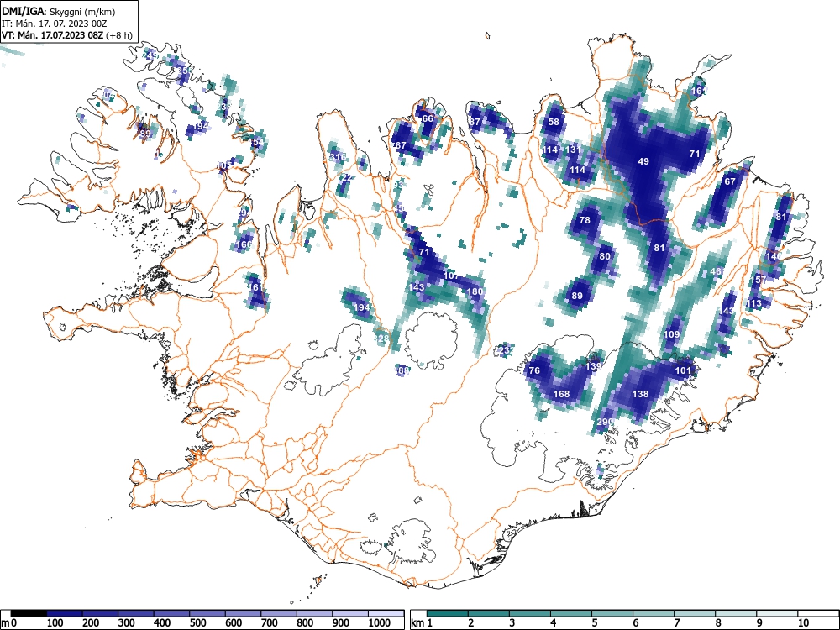Click the map label '180'
Viewport: 840px width, 630px height.
coord(475,291)
